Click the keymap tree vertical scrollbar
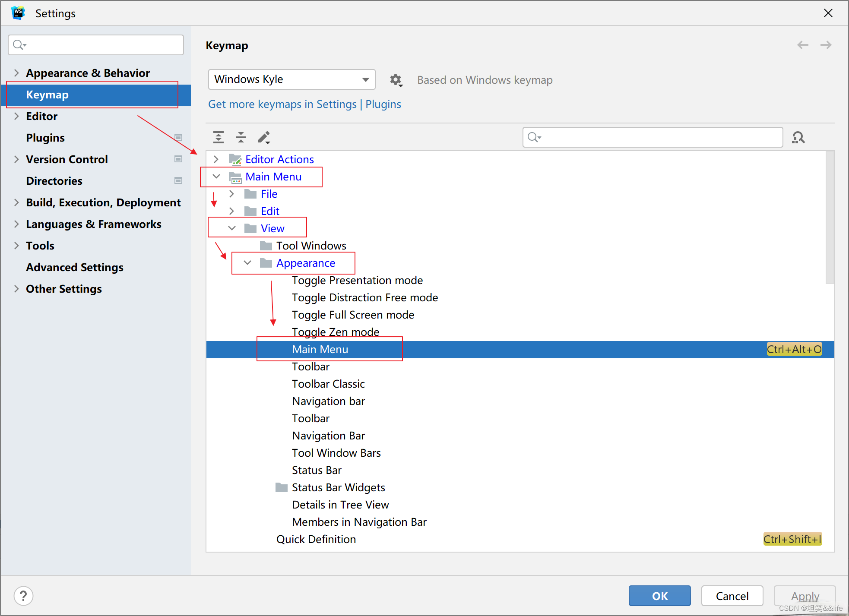The image size is (849, 616). (830, 218)
